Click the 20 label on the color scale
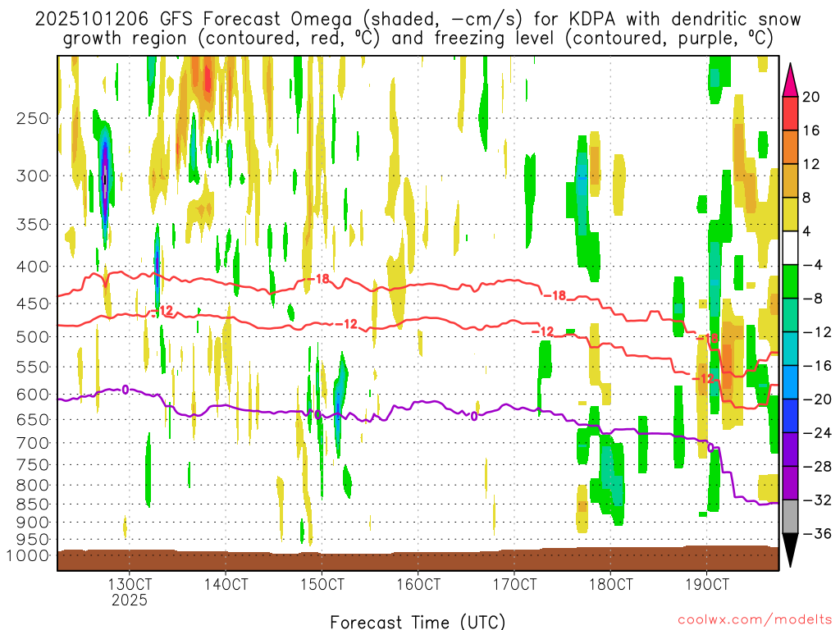This screenshot has width=840, height=630. click(x=811, y=97)
